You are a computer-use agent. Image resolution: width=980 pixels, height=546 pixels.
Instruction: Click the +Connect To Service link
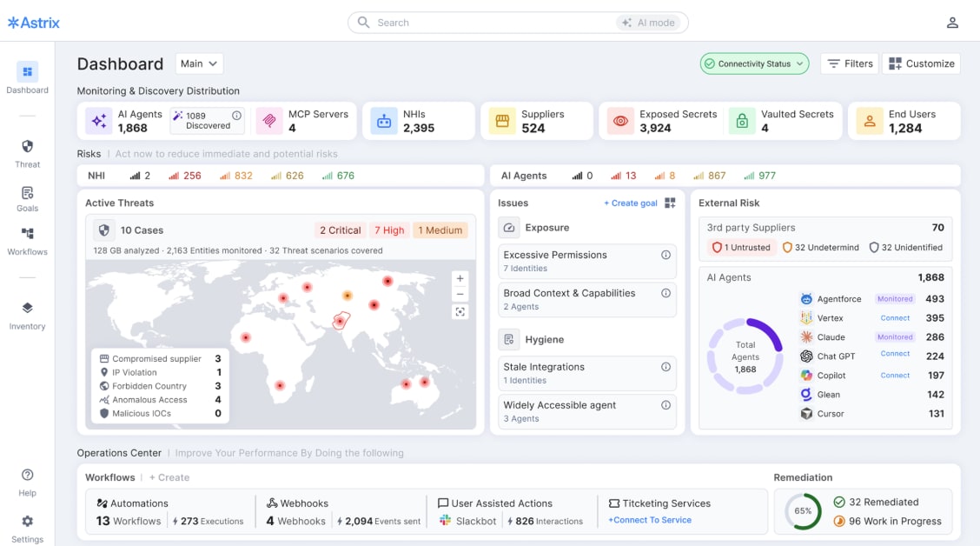click(x=649, y=520)
